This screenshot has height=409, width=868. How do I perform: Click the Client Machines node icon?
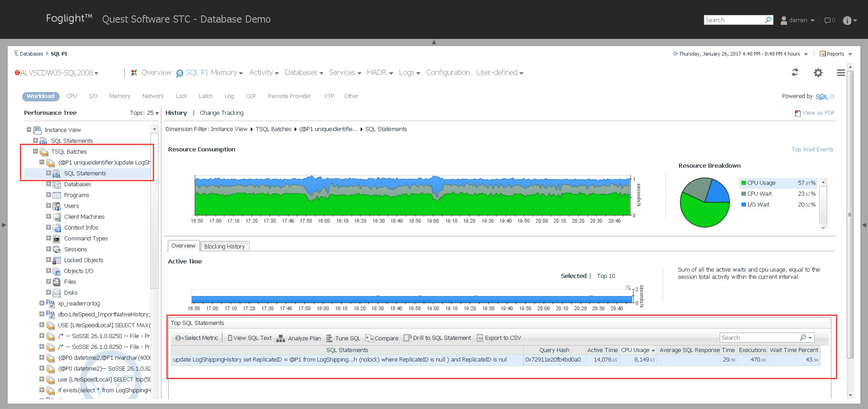click(57, 217)
